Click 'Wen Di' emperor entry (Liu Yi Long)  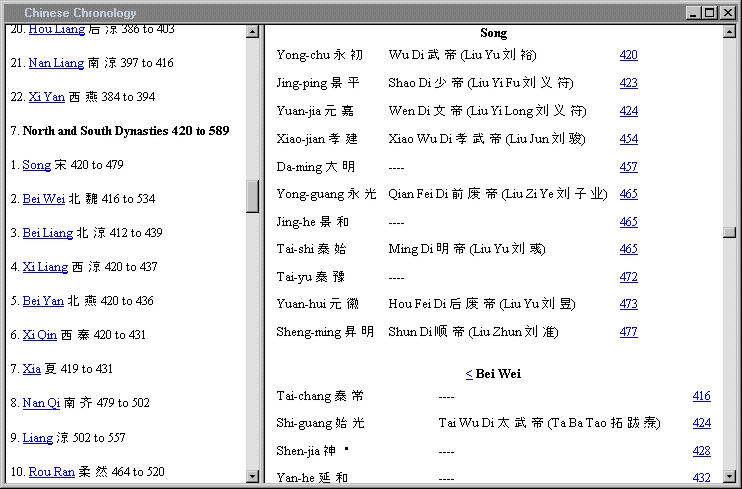click(487, 111)
